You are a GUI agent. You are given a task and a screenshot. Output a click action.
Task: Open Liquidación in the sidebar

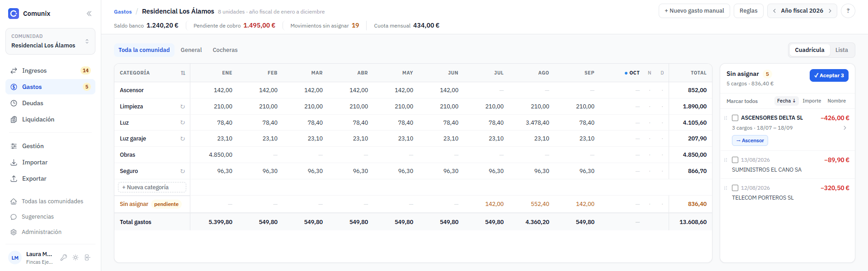coord(50,119)
